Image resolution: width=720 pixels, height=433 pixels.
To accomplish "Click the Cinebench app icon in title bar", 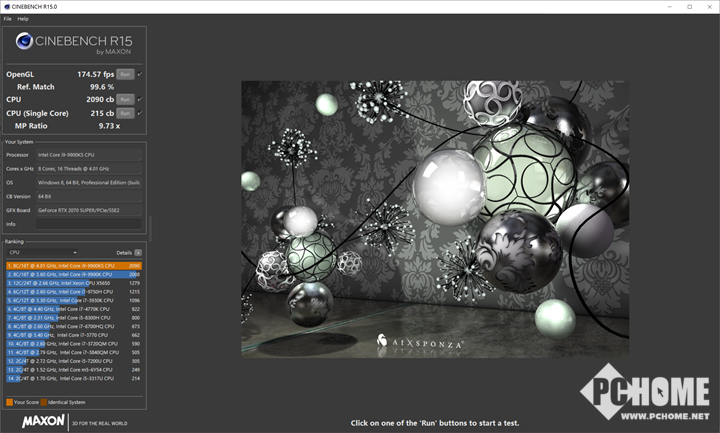I will pos(6,6).
